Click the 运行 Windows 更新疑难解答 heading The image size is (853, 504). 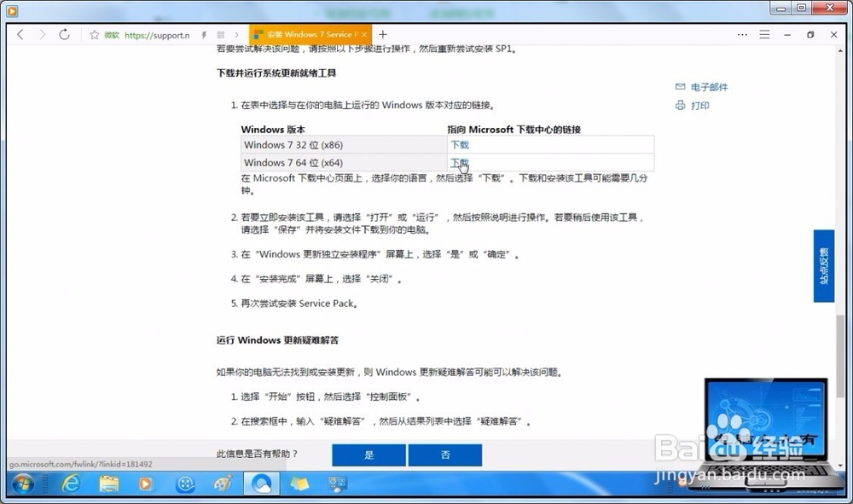click(277, 340)
